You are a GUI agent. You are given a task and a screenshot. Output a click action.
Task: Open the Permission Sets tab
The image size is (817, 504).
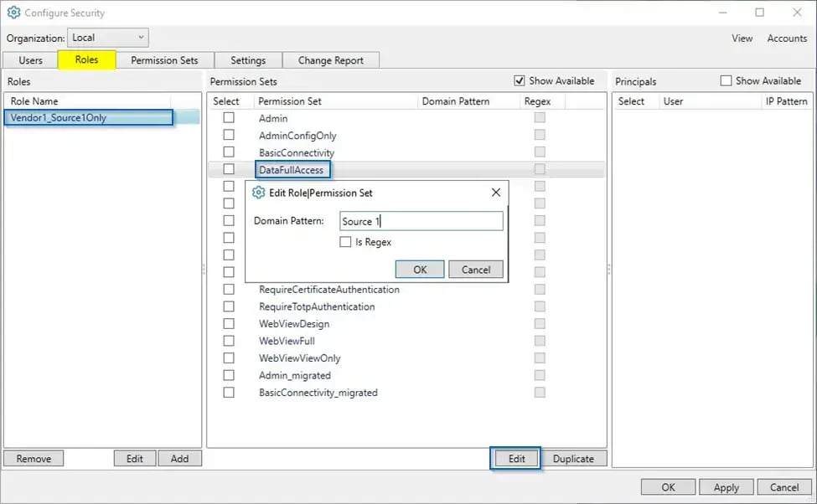point(164,59)
